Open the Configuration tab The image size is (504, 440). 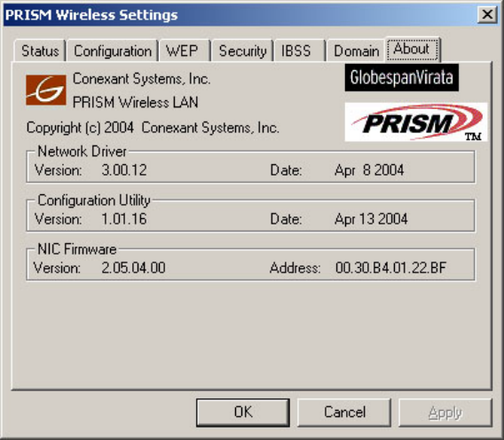(x=113, y=51)
